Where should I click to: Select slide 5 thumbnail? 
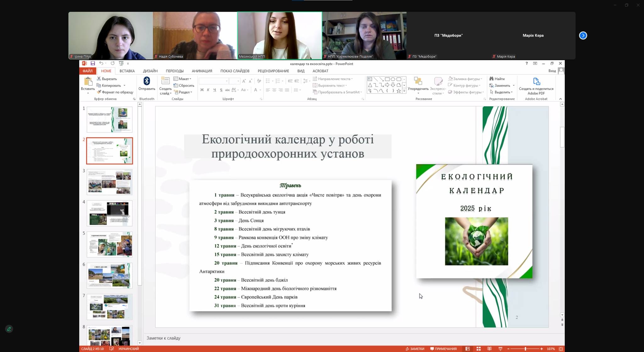pyautogui.click(x=109, y=244)
